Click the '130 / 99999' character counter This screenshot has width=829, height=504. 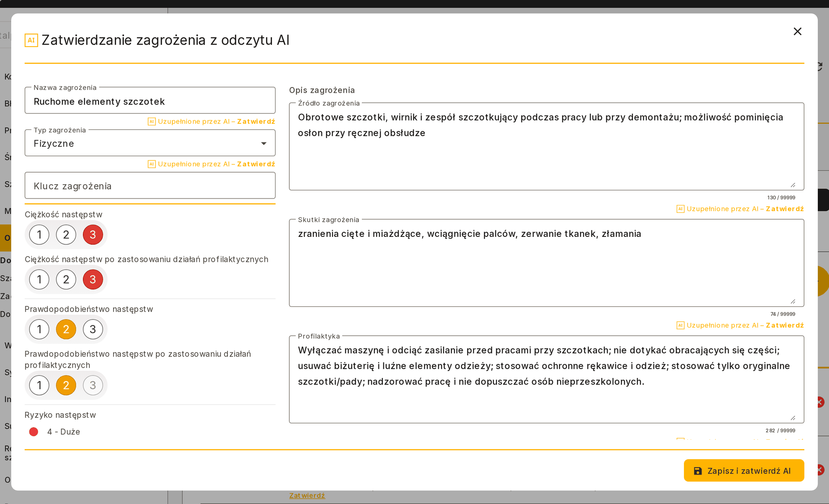[x=781, y=198]
